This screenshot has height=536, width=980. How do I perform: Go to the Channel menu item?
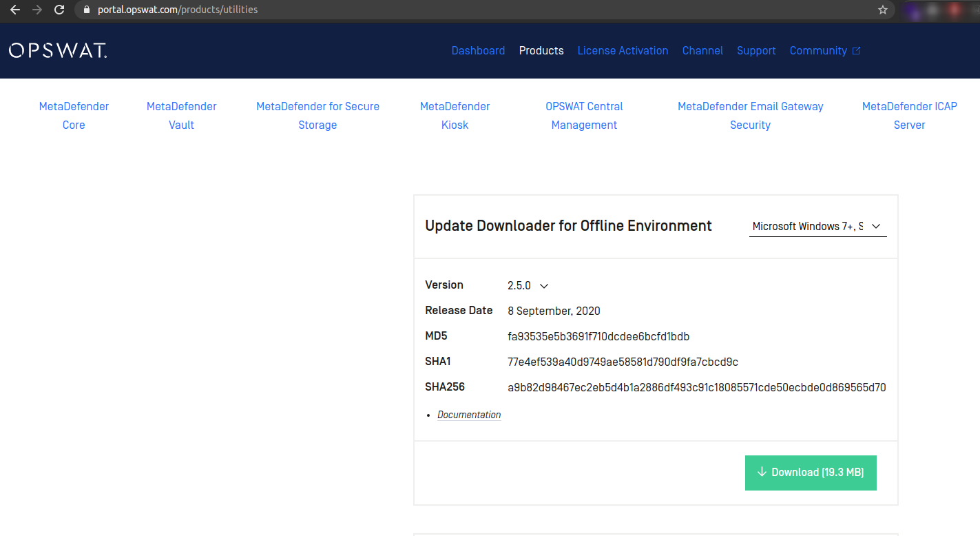point(702,51)
